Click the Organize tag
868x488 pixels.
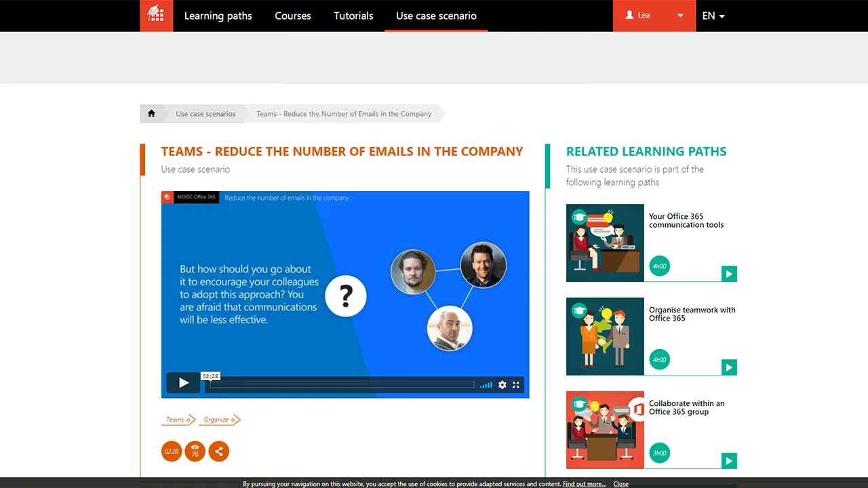tap(220, 420)
